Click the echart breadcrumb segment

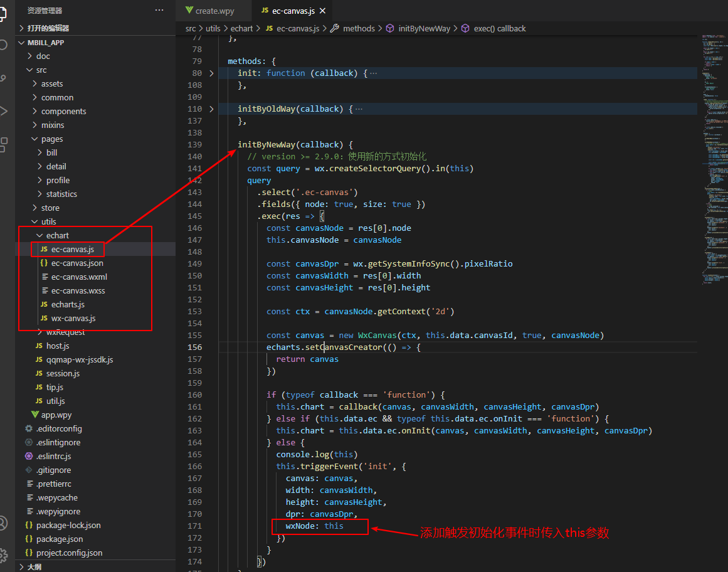[241, 29]
